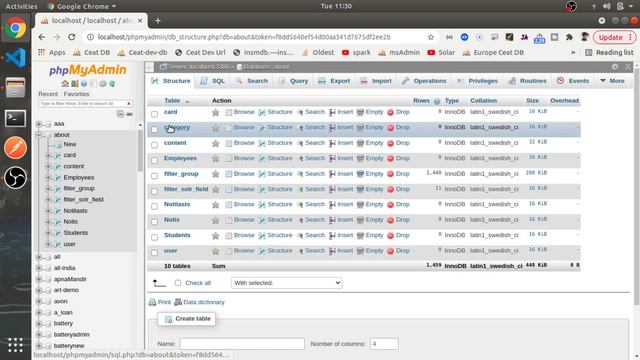Go back in browser history
Screen dimensions: 640x360
(42, 37)
